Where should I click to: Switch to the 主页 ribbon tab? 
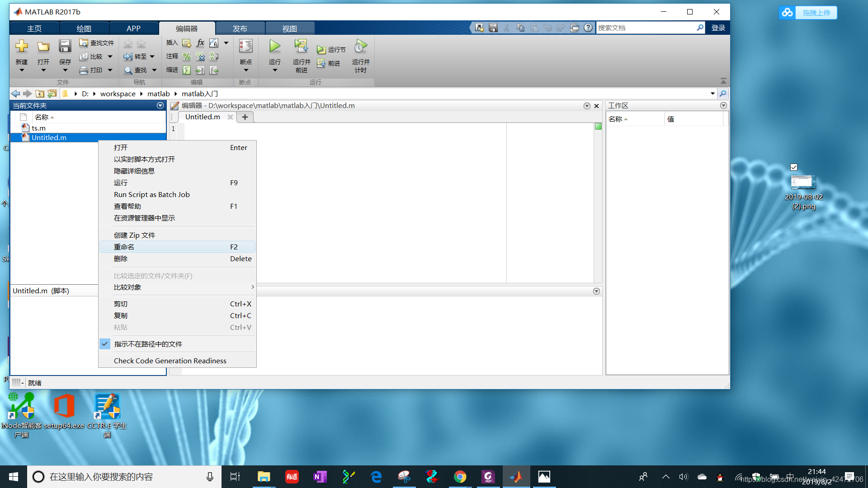point(34,28)
